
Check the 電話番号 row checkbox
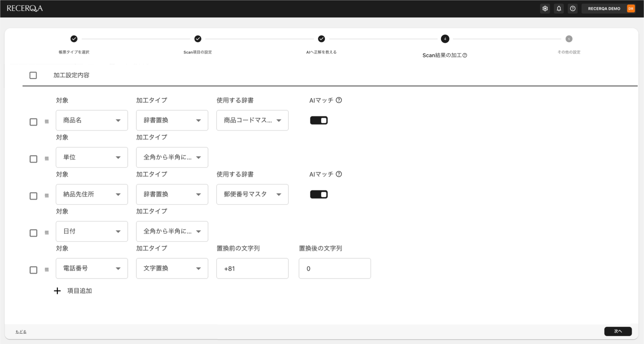click(x=33, y=270)
